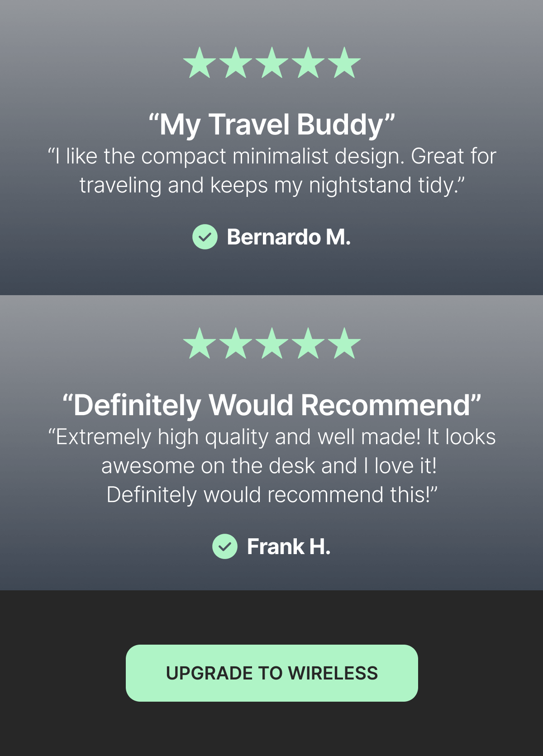Image resolution: width=543 pixels, height=756 pixels.
Task: Click the third star in Bernardo's review rating
Action: (272, 63)
